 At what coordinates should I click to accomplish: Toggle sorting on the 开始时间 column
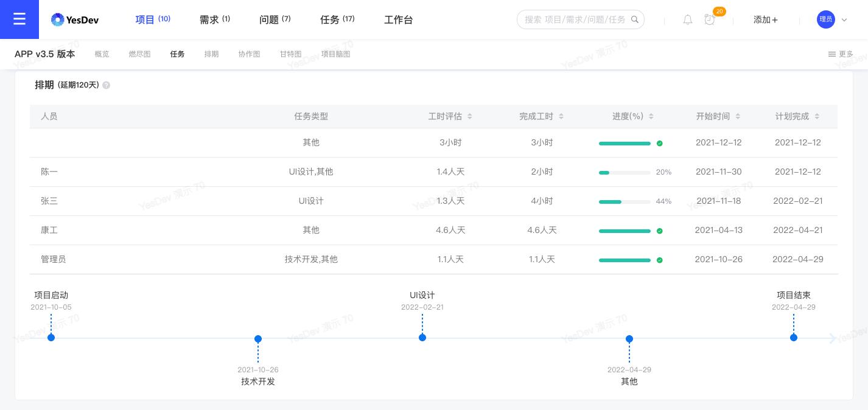click(738, 116)
